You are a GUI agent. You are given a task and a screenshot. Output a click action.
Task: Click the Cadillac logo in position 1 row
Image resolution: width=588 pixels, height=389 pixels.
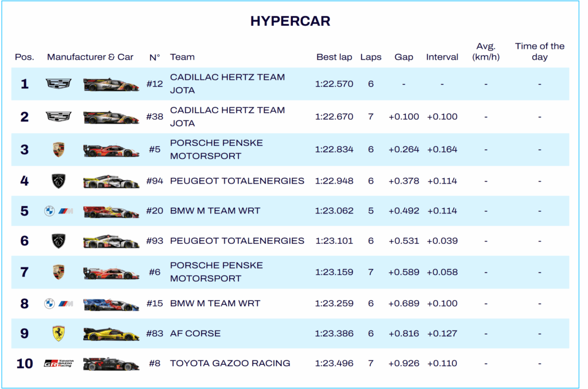coord(59,84)
